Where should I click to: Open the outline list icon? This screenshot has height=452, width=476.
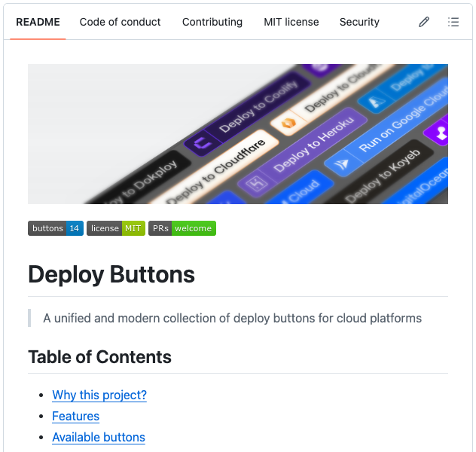tap(453, 22)
